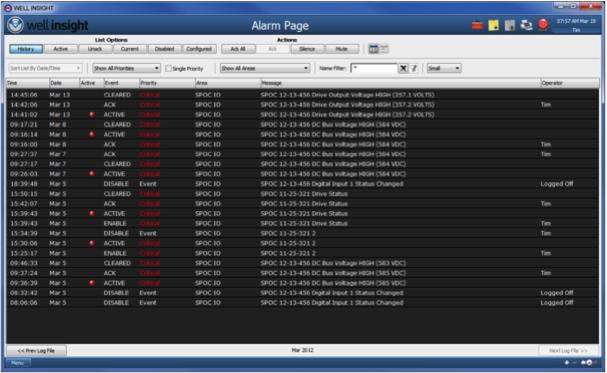Click the zoom slider at bottom right
The width and height of the screenshot is (607, 373).
click(x=580, y=363)
